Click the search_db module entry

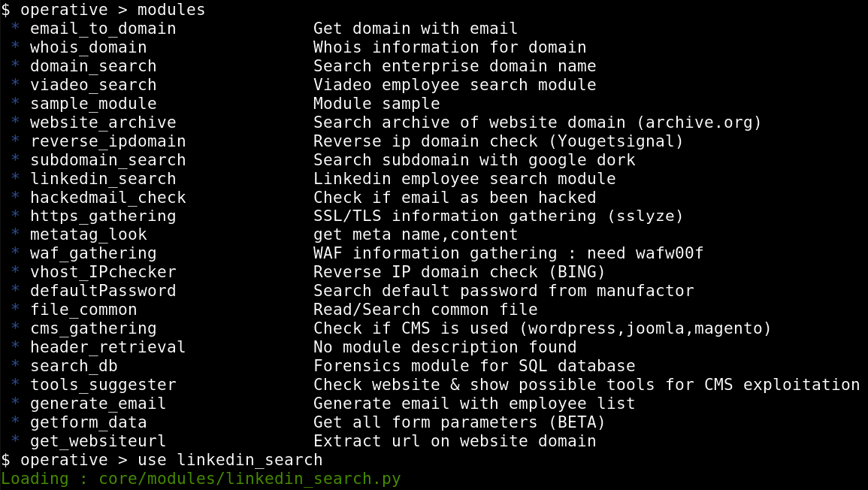point(74,366)
